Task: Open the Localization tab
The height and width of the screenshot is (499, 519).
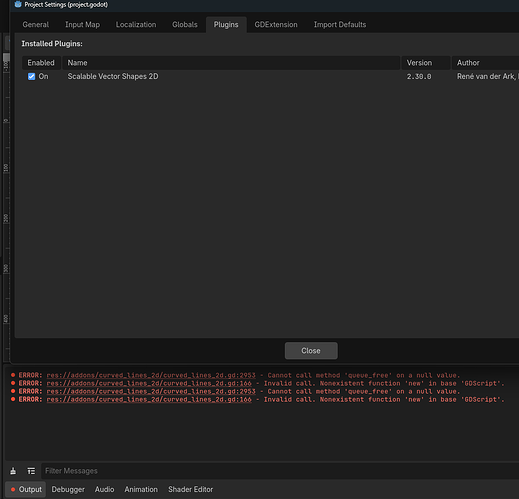Action: pos(136,25)
